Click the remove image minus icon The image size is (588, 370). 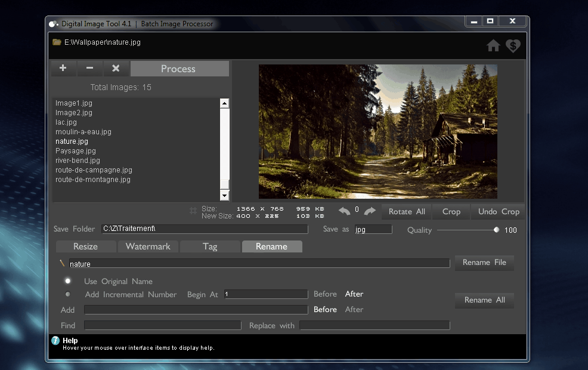pyautogui.click(x=89, y=68)
